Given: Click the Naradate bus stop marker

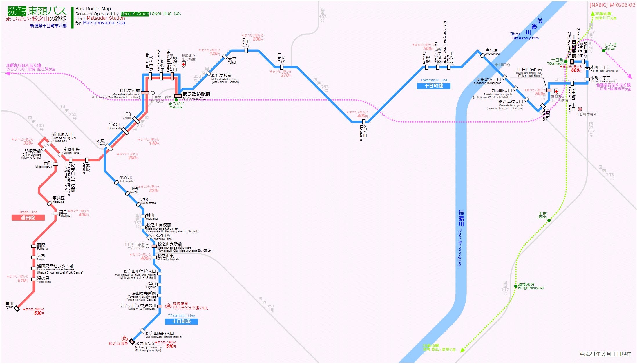Looking at the screenshot, I should click(x=50, y=203).
